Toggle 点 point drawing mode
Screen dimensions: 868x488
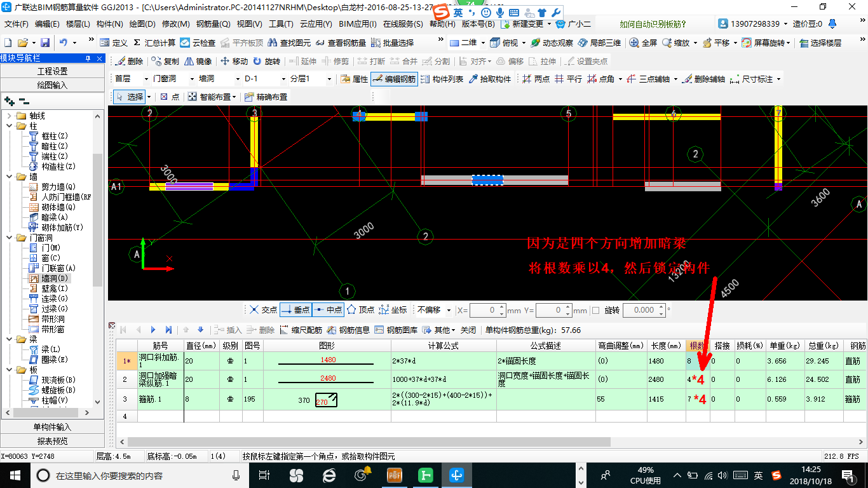tap(169, 97)
